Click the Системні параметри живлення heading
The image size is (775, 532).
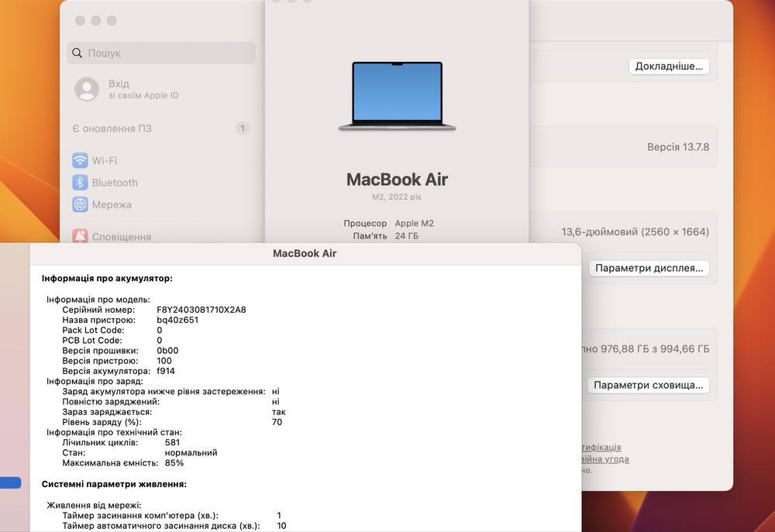[x=114, y=485]
